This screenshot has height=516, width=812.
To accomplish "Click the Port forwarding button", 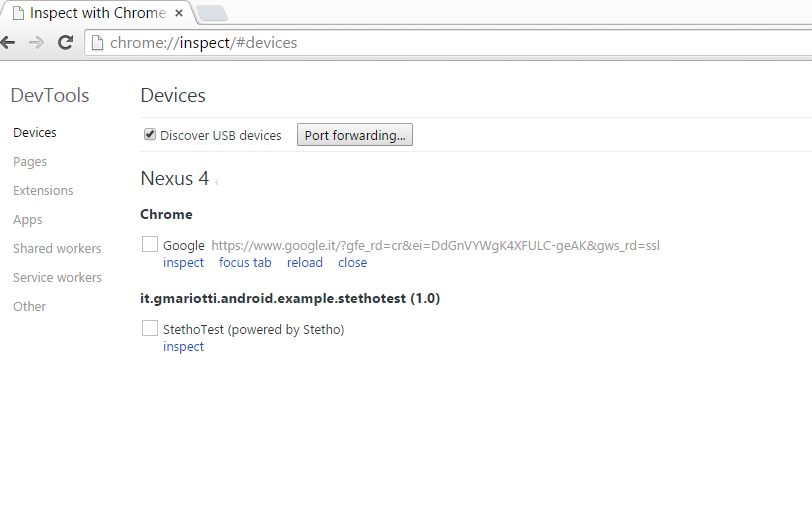I will point(355,135).
